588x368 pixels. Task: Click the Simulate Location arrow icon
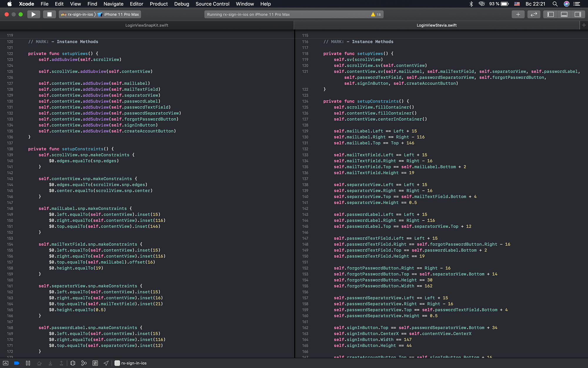click(106, 363)
